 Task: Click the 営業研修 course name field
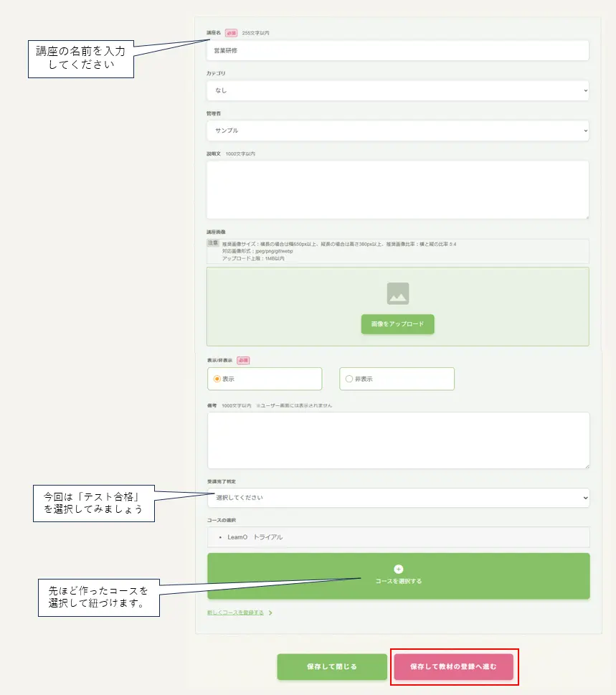[397, 50]
